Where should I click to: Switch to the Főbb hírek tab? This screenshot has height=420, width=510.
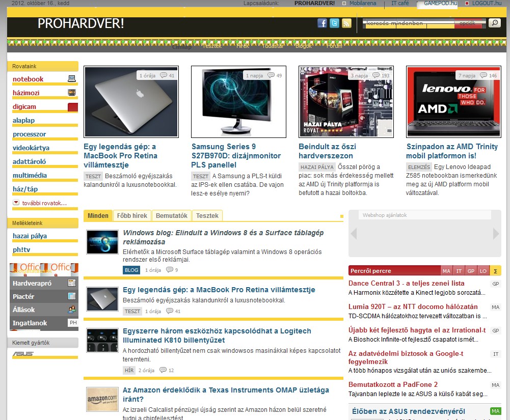pyautogui.click(x=132, y=215)
